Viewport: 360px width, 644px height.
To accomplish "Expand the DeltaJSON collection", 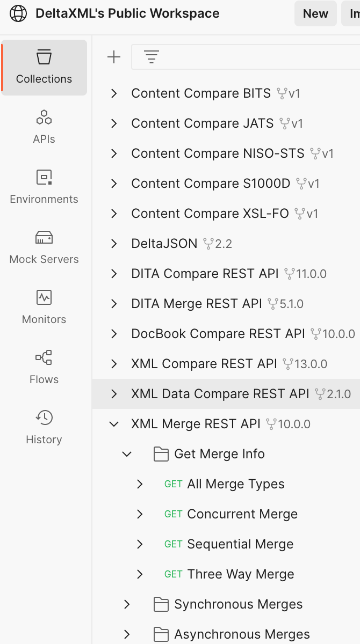I will [114, 244].
